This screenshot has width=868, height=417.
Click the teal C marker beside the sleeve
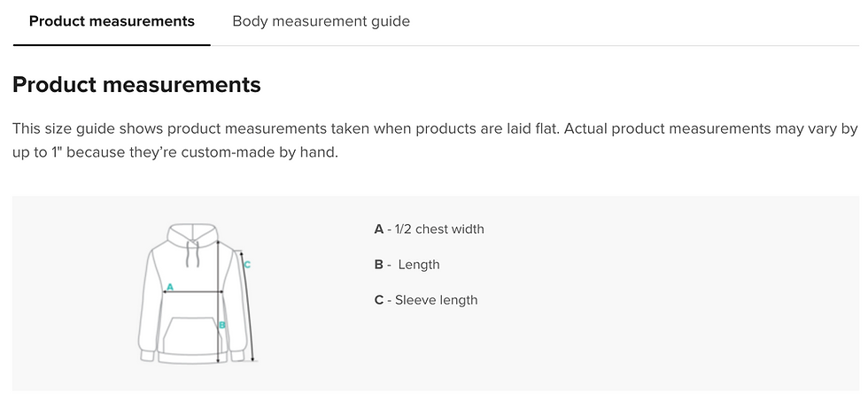pos(247,264)
